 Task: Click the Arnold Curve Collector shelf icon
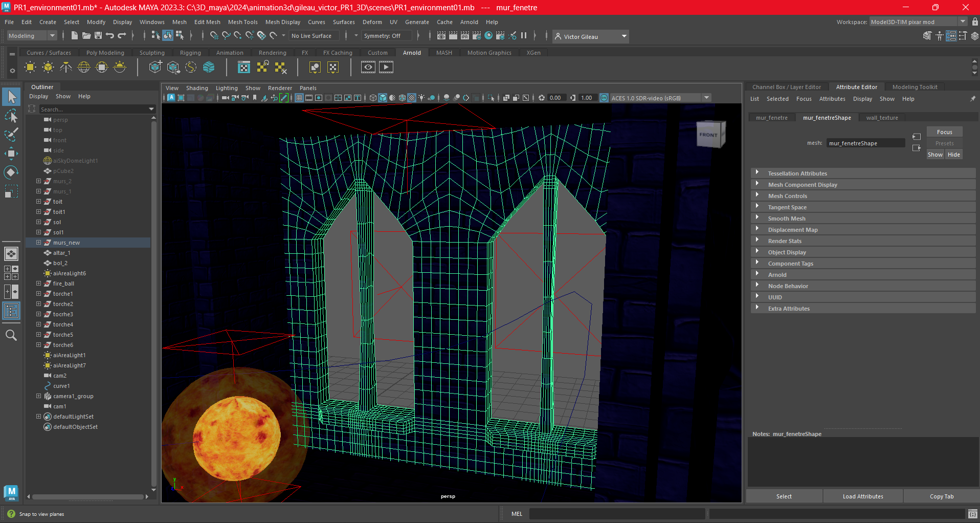pyautogui.click(x=191, y=67)
